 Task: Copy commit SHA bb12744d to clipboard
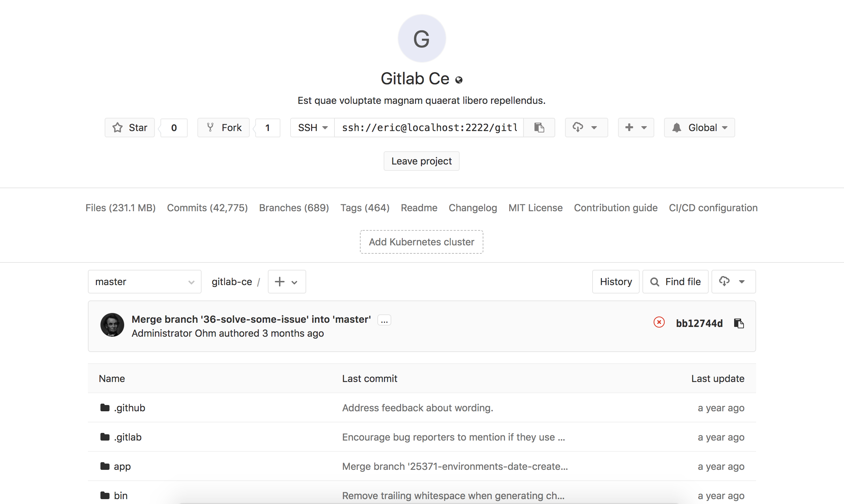[x=739, y=323]
